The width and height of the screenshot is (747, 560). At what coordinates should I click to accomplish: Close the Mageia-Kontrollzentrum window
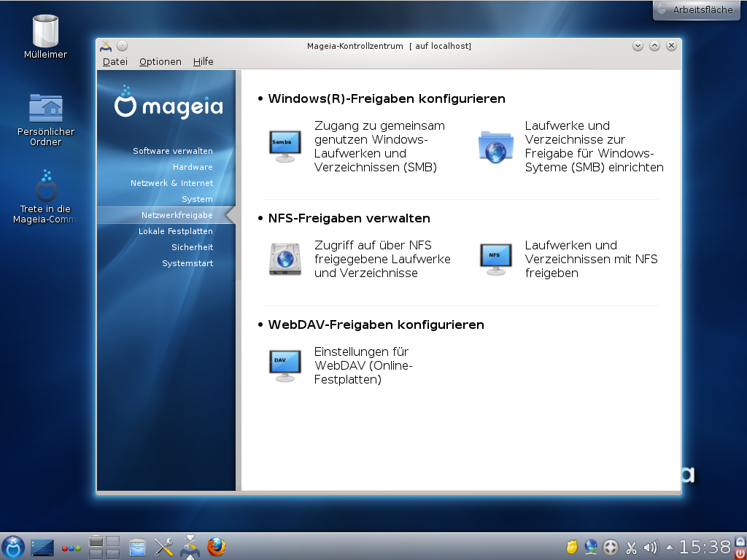672,46
